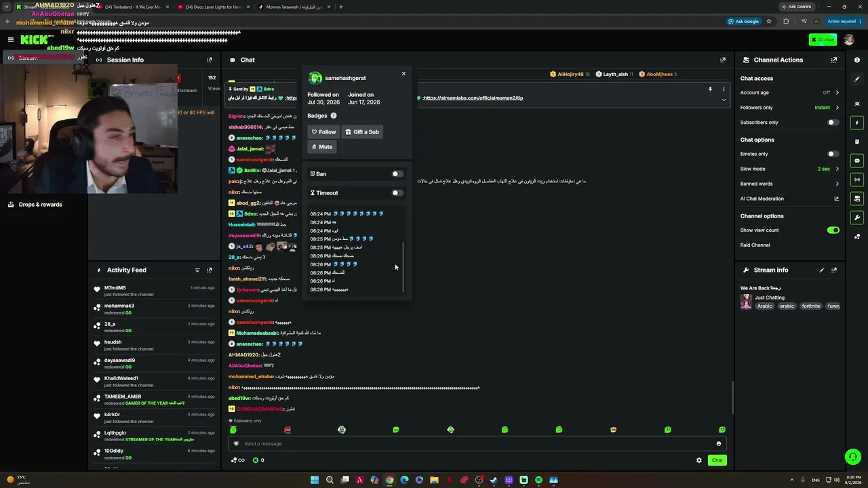868x488 pixels.
Task: Click Raid Channel
Action: [755, 245]
